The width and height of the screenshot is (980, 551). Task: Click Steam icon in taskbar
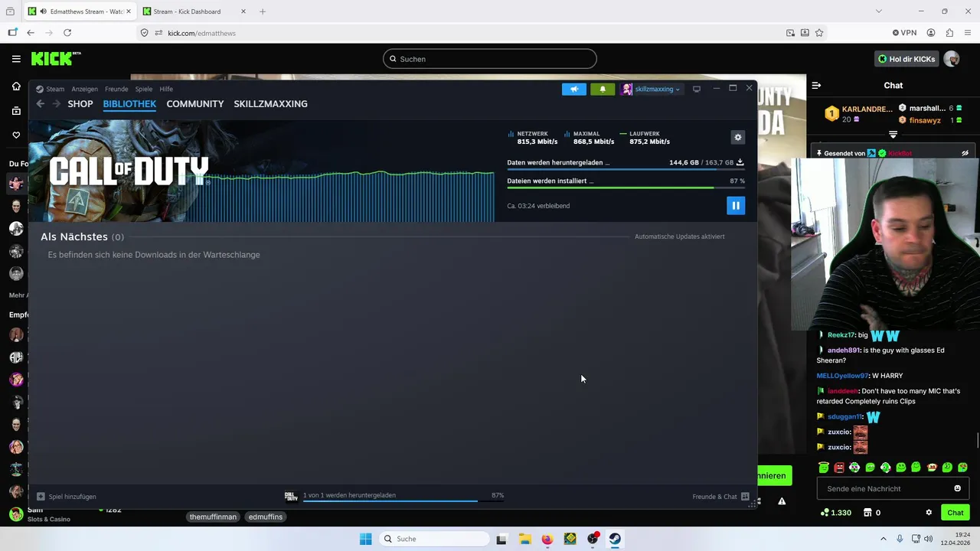click(615, 539)
